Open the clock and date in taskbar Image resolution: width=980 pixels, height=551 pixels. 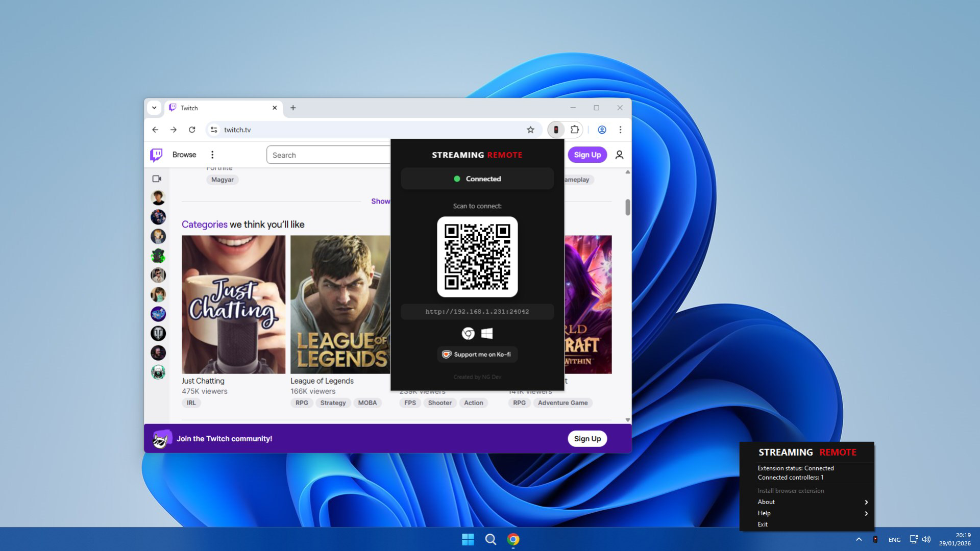tap(955, 539)
